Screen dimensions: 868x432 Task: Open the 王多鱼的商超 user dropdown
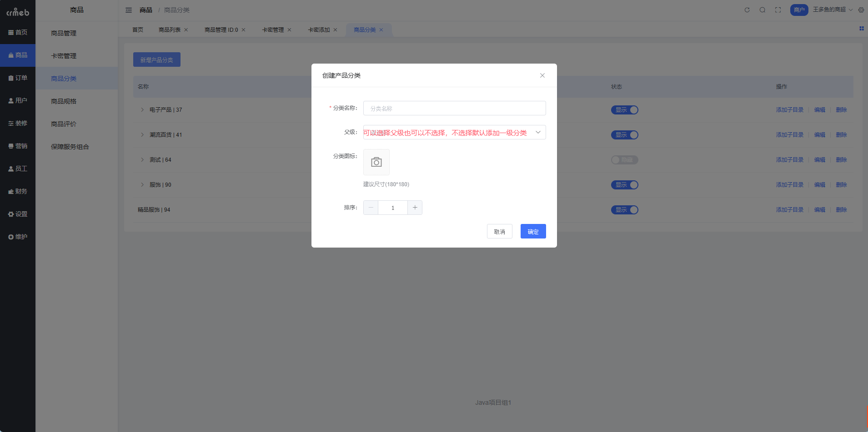[832, 10]
